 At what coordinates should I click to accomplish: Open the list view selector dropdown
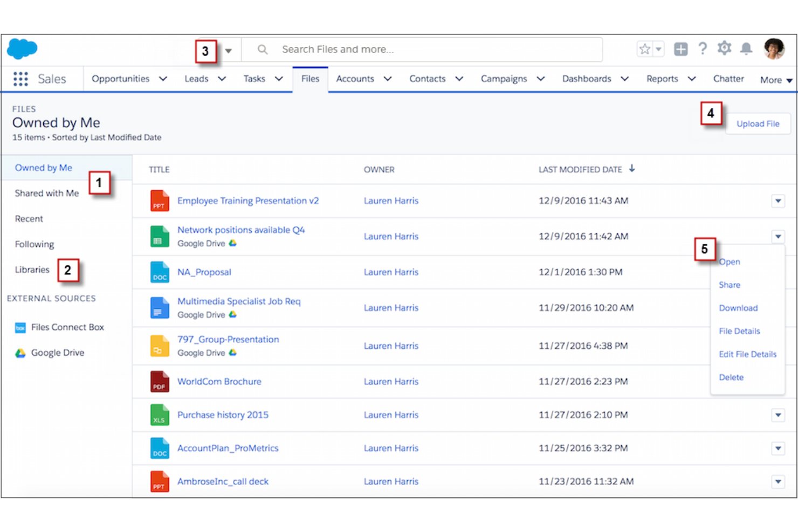[x=229, y=50]
